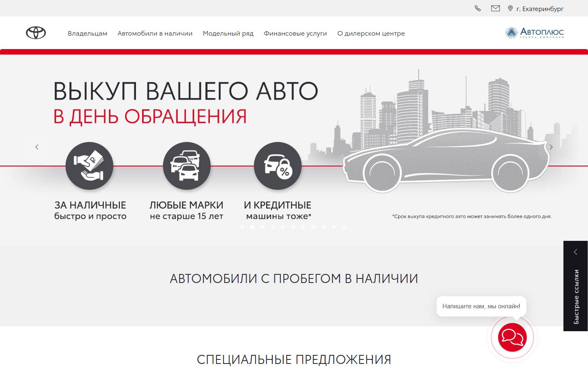588x368 pixels.
Task: Open the Владельцам menu
Action: (87, 34)
